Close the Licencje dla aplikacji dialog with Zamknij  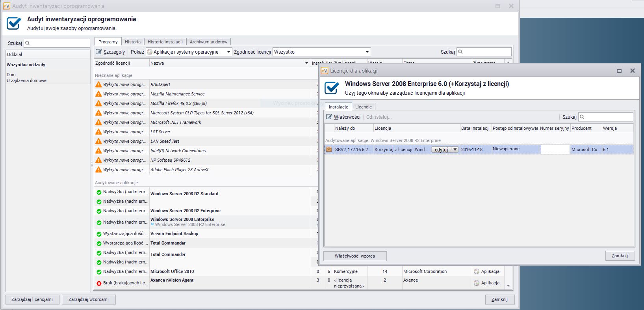(x=620, y=256)
